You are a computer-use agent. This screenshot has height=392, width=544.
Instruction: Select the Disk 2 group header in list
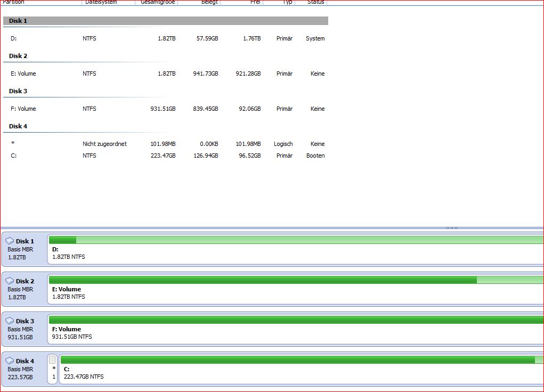click(x=18, y=56)
